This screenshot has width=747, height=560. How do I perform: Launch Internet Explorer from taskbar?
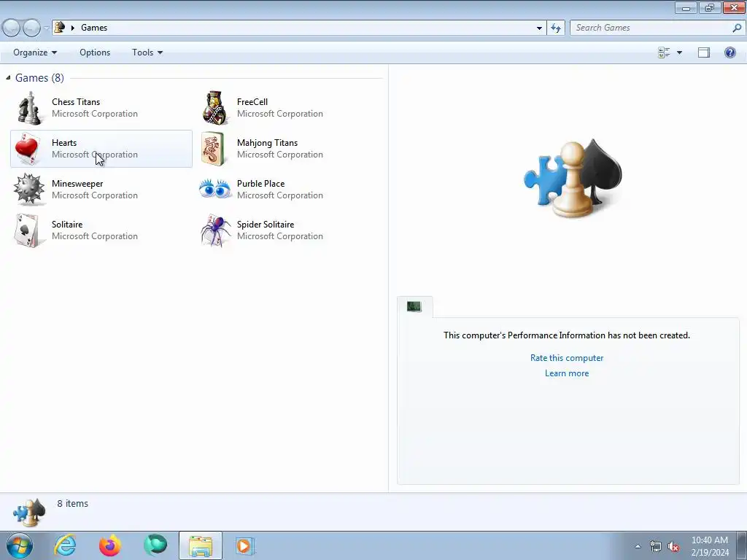[65, 545]
